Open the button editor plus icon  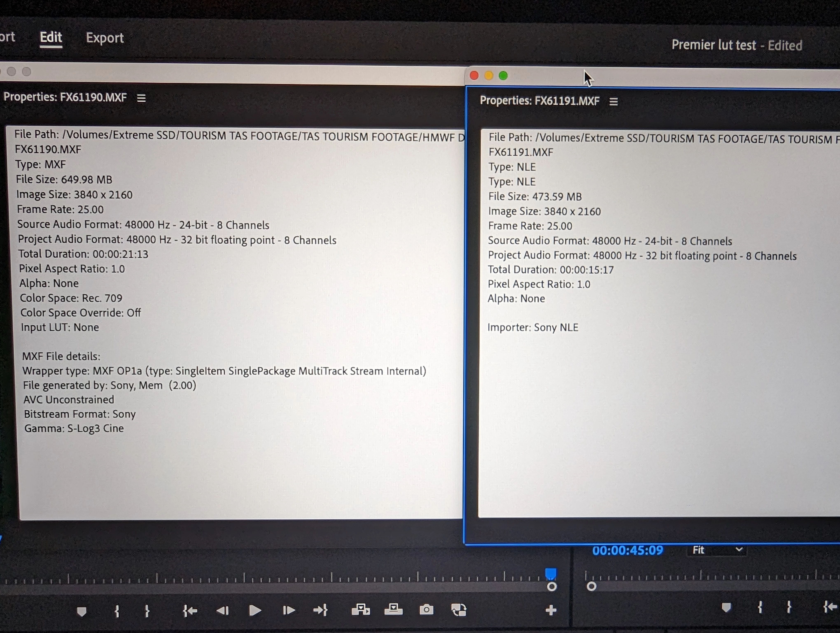[551, 610]
